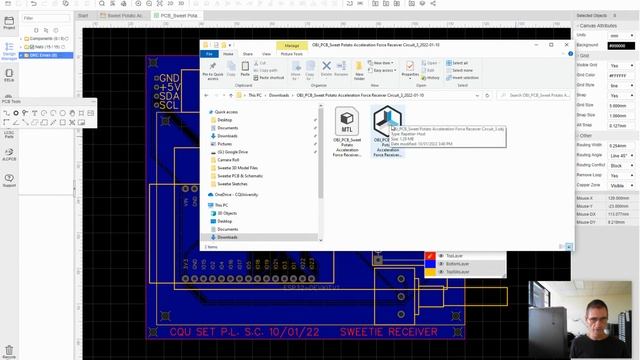The height and width of the screenshot is (360, 640).
Task: Click Select none in Explorer ribbon
Action: (459, 70)
